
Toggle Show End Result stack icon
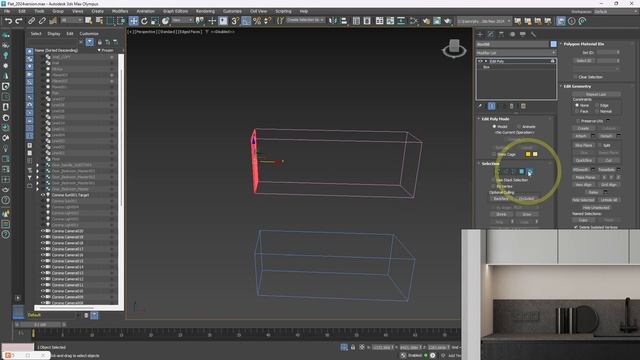492,106
